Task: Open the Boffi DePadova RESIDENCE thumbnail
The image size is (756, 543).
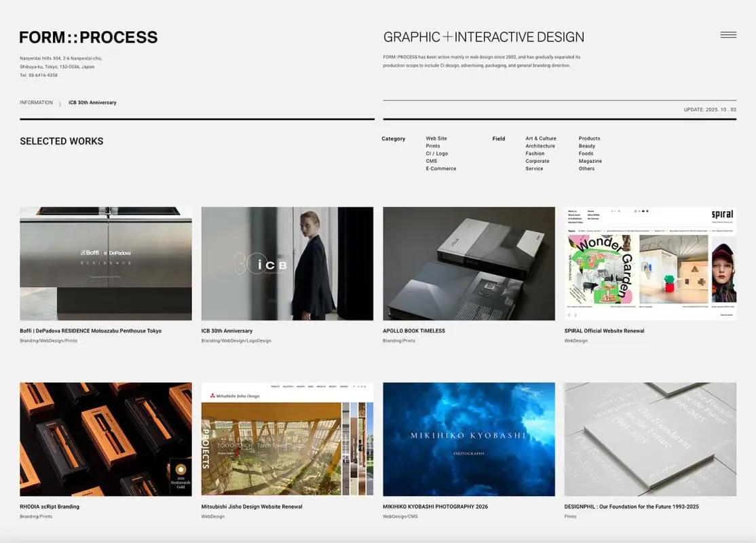Action: (106, 264)
